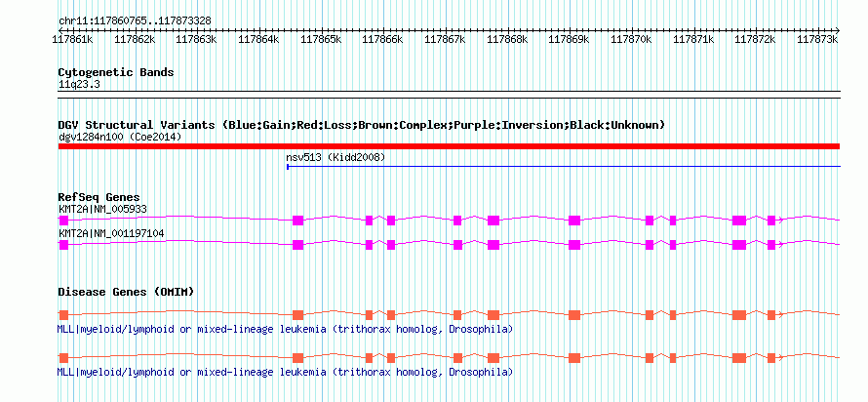Open the nsv513 (Kidd2008) variant label
The width and height of the screenshot is (868, 402).
pyautogui.click(x=335, y=158)
